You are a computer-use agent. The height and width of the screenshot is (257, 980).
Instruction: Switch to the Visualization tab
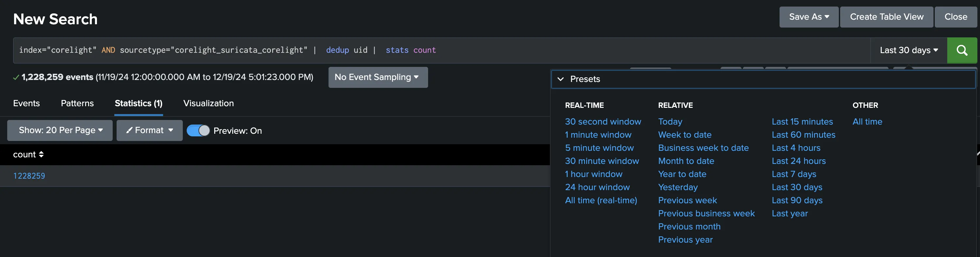(x=208, y=103)
